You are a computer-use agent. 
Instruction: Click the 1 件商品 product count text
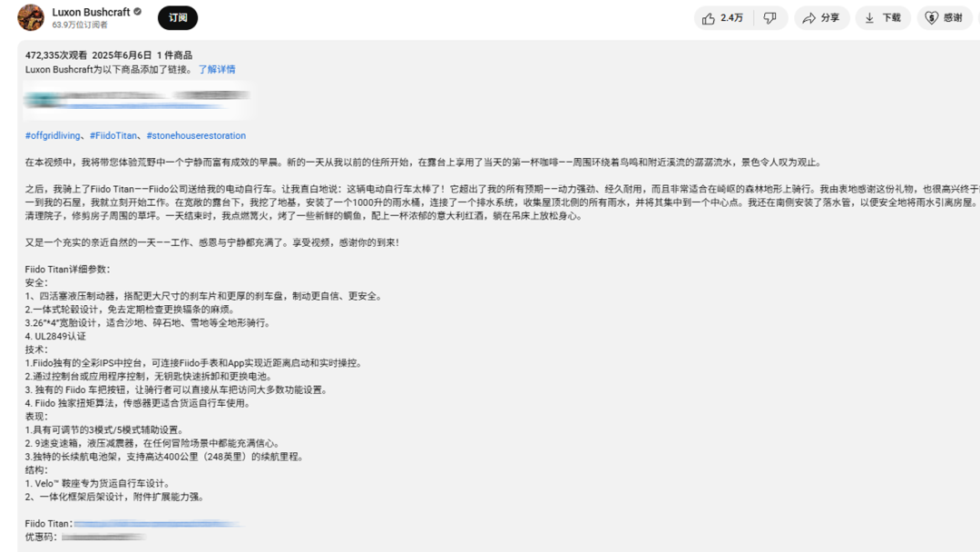(174, 55)
